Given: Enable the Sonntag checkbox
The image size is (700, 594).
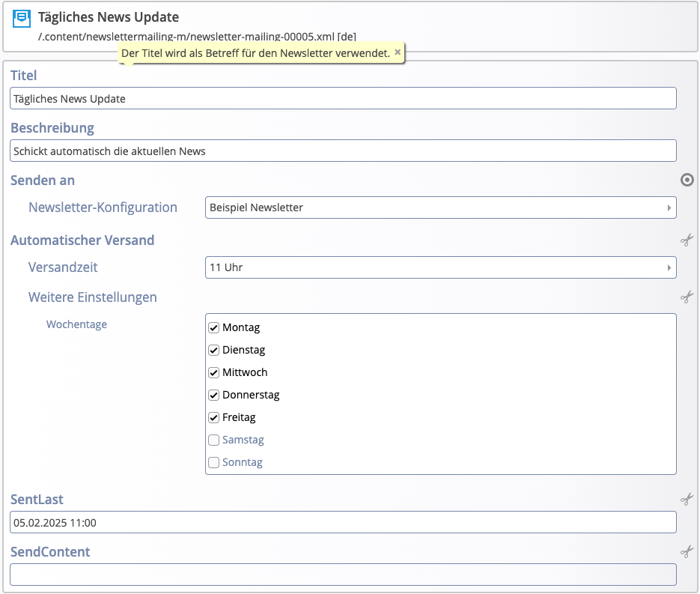Looking at the screenshot, I should click(x=213, y=463).
